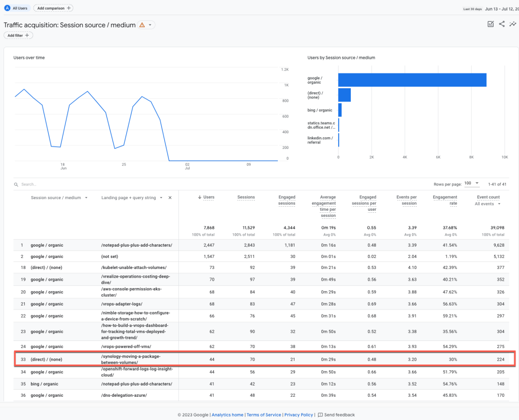Viewport: 519px width, 420px height.
Task: Open the Insights sparkline icon
Action: coord(513,24)
